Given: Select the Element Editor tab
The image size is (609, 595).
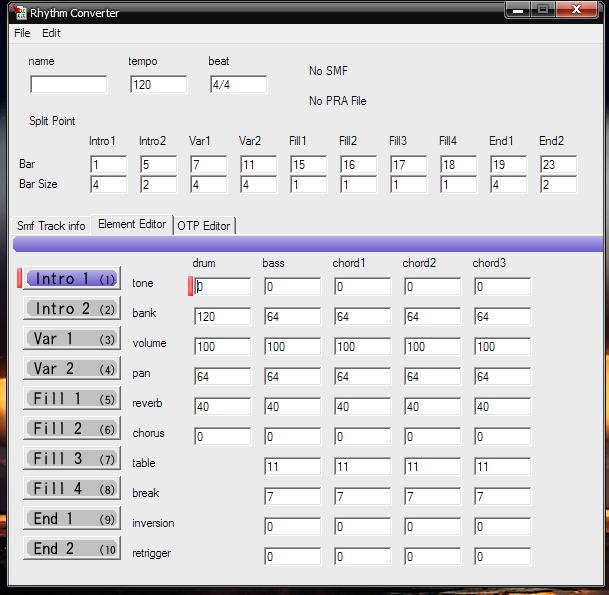Looking at the screenshot, I should [131, 225].
